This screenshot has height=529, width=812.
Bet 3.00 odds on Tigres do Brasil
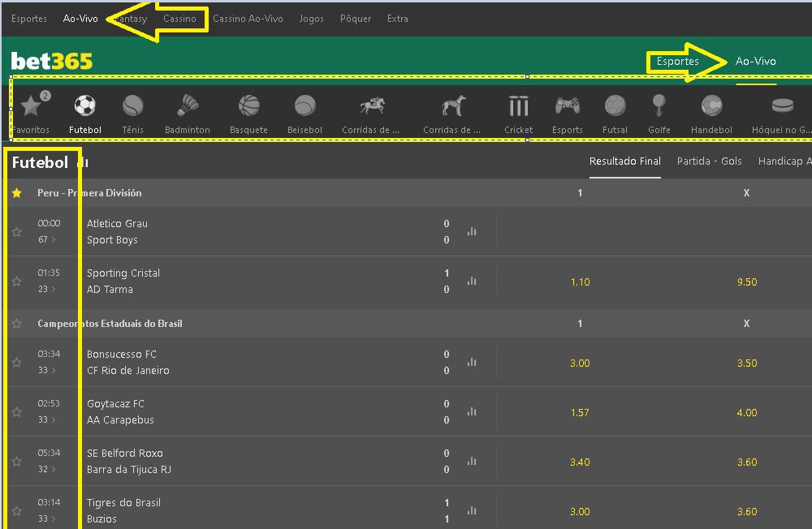[x=580, y=511]
